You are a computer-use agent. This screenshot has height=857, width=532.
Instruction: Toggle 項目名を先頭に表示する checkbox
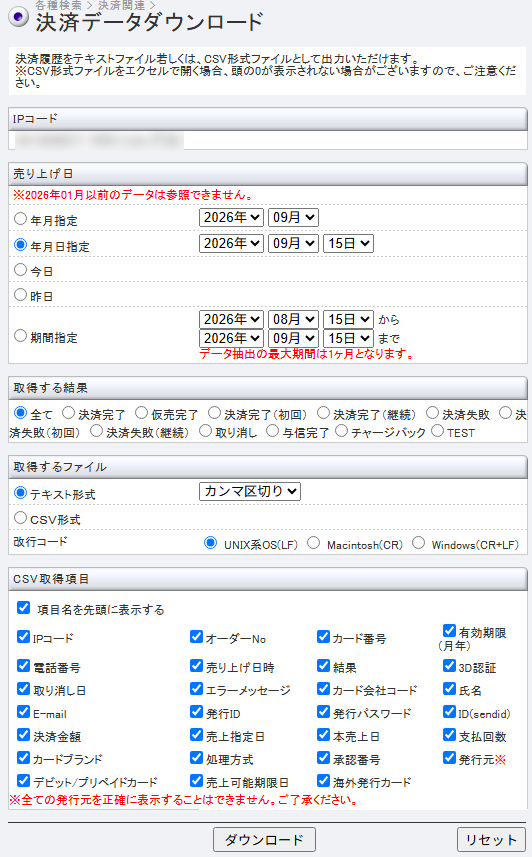point(24,608)
